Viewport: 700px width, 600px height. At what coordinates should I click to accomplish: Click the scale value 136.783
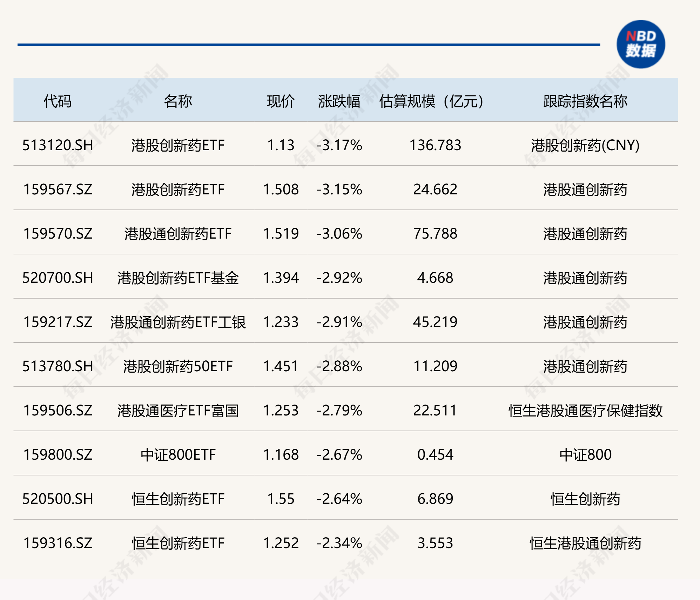(x=435, y=145)
